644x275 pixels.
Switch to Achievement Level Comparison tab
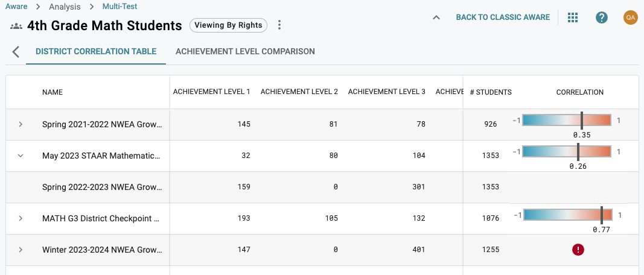pyautogui.click(x=245, y=52)
